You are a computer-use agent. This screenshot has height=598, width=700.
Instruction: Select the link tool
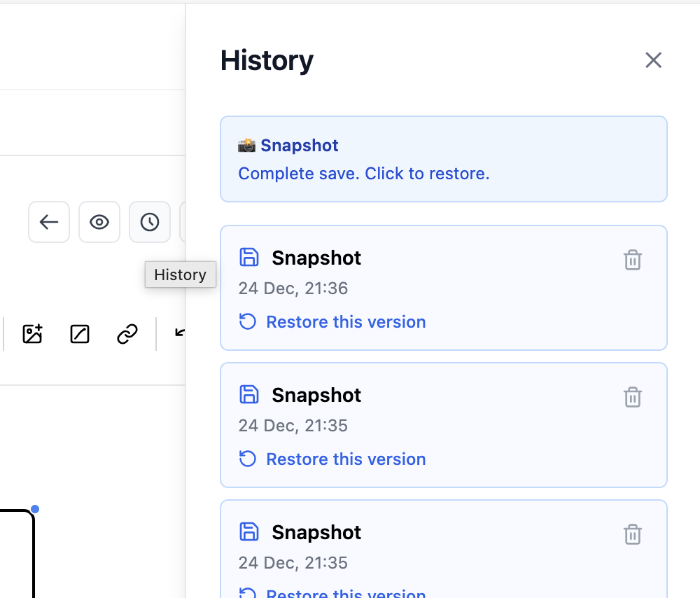(x=126, y=335)
